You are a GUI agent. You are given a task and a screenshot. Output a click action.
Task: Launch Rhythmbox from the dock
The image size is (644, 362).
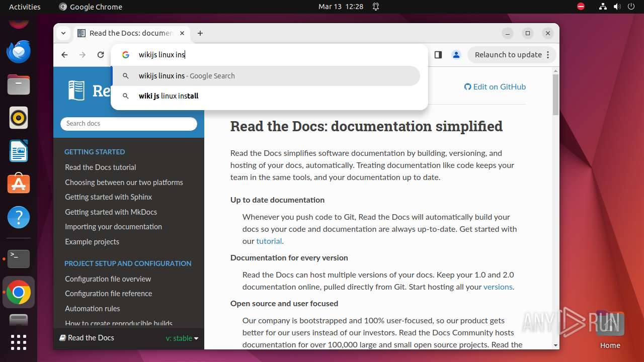tap(19, 118)
